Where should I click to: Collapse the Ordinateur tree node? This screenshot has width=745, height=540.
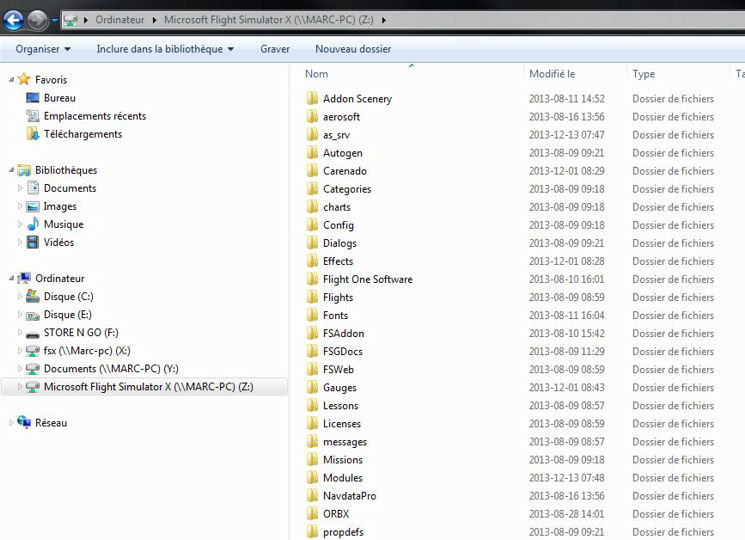11,278
